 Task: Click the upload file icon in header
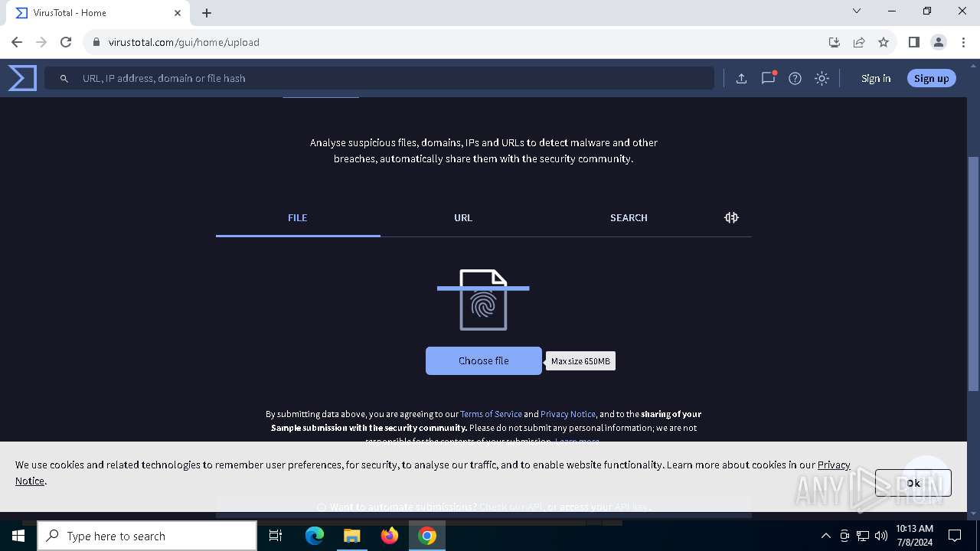coord(741,78)
